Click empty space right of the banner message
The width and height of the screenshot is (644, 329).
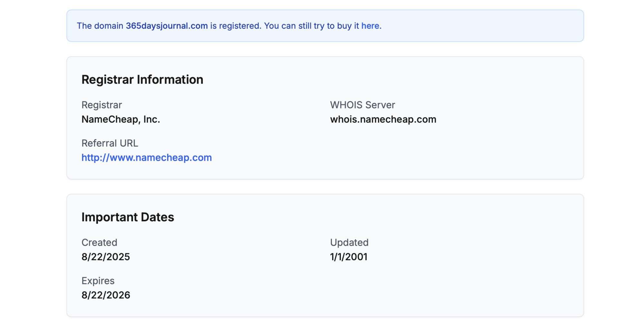tap(483, 26)
